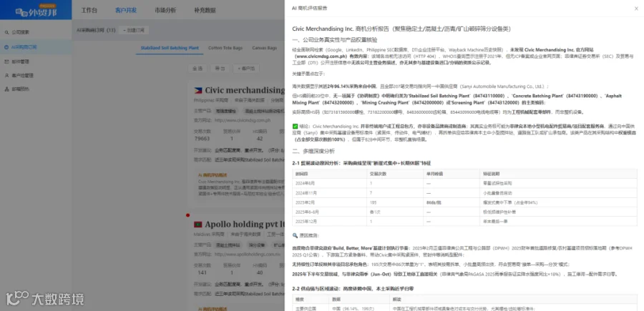
Task: Click the search icon beside 公司搜索
Action: coord(6,32)
